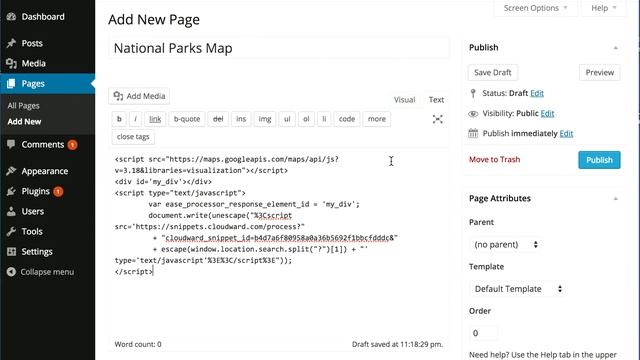
Task: Open the Default Template dropdown
Action: click(x=517, y=289)
